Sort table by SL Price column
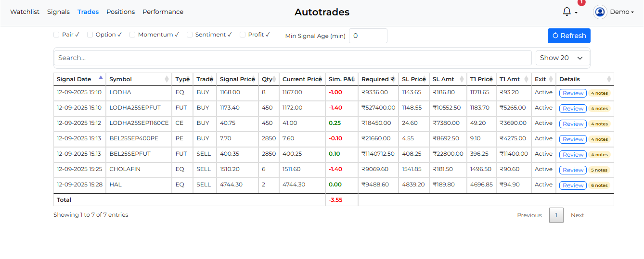This screenshot has height=259, width=644. (x=414, y=79)
